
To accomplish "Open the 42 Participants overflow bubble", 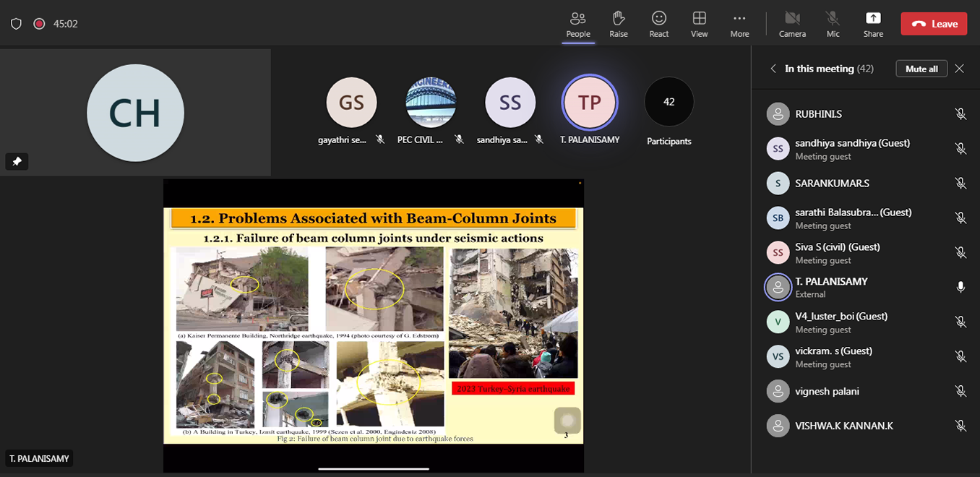I will coord(669,102).
